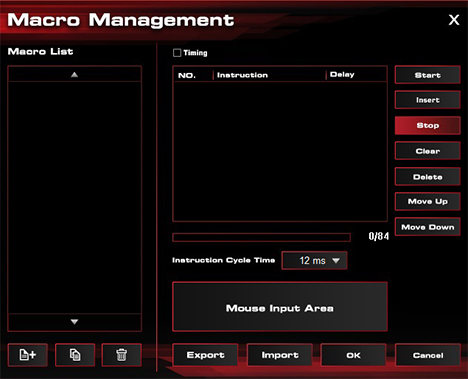Viewport: 468px width, 379px height.
Task: Click the Clear button
Action: pyautogui.click(x=428, y=151)
